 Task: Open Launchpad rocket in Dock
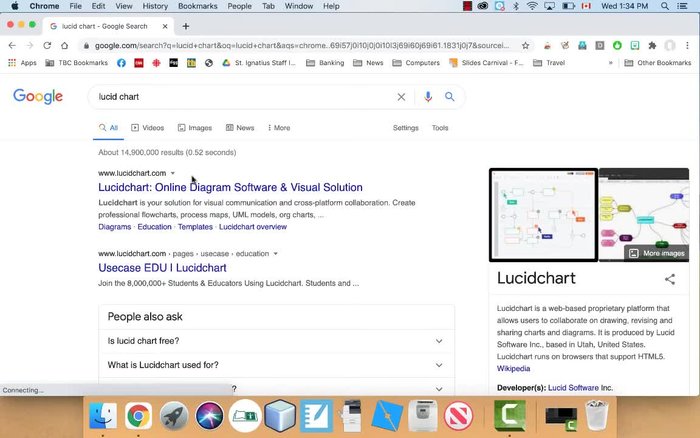tap(174, 416)
